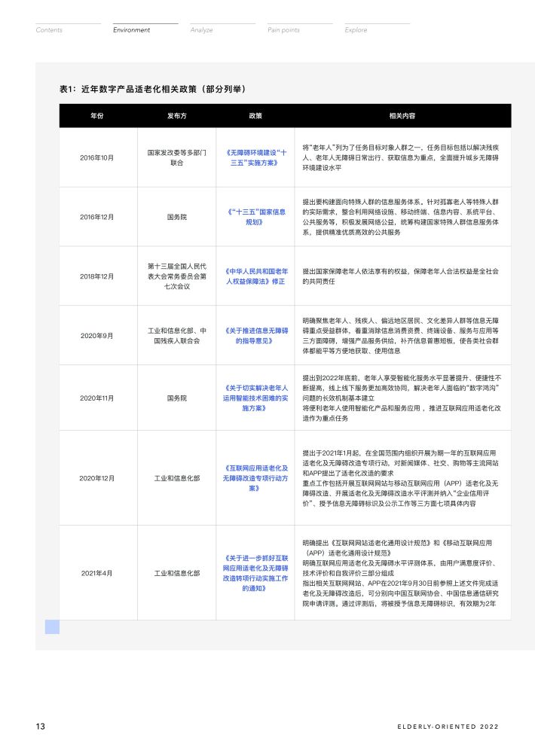Click 工业和信息化部 in the 2020年12月 row
The width and height of the screenshot is (535, 756).
click(176, 478)
